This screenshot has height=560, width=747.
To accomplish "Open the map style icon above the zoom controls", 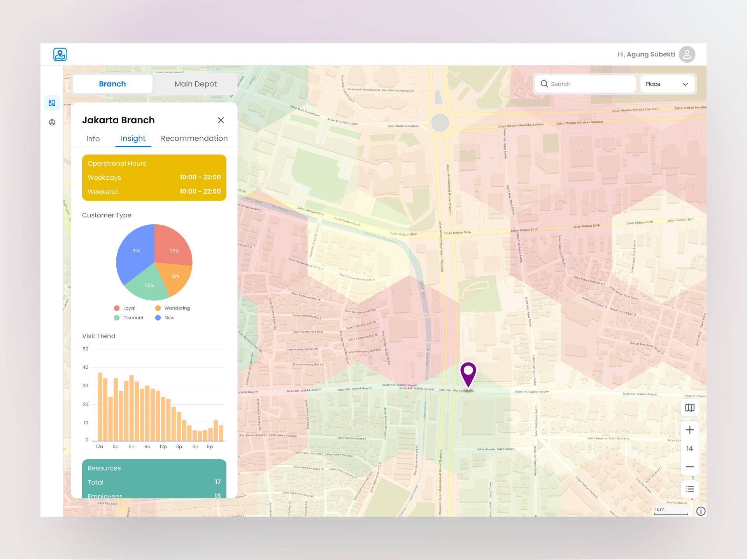I will [x=690, y=408].
